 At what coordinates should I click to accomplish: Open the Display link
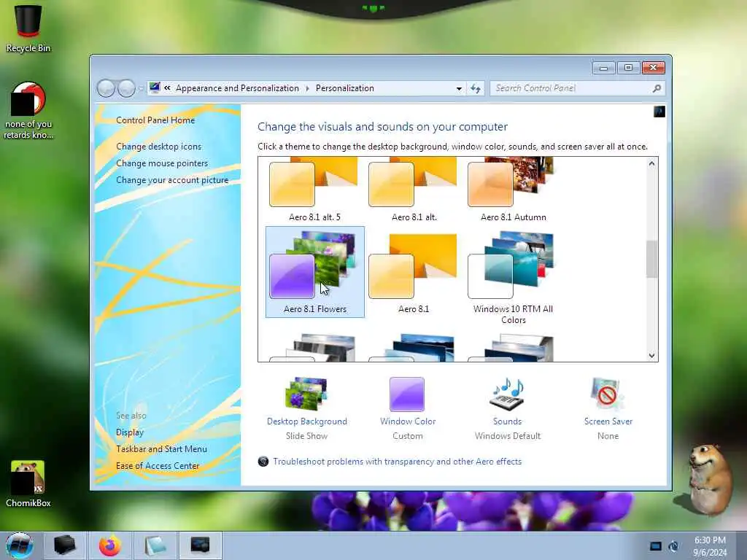click(x=130, y=432)
